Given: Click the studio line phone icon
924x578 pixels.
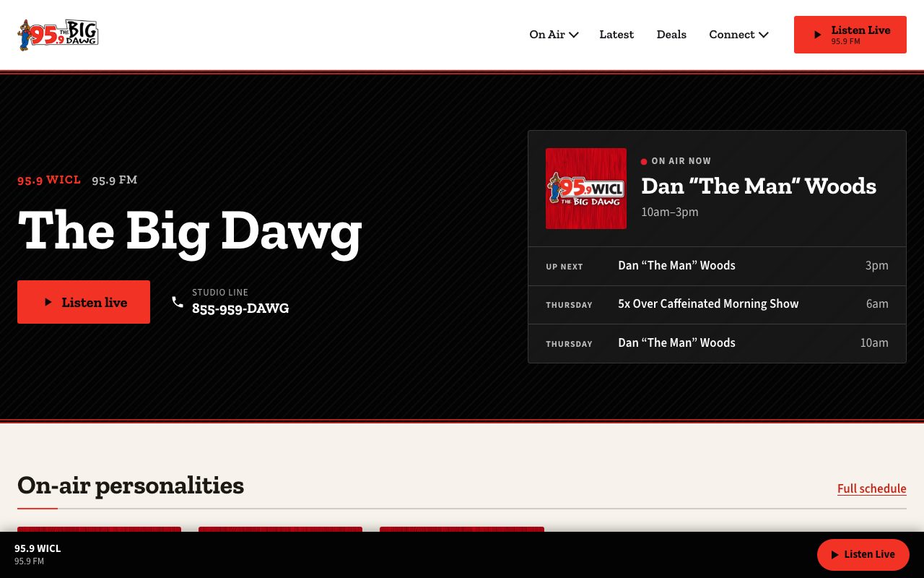Looking at the screenshot, I should click(x=178, y=302).
